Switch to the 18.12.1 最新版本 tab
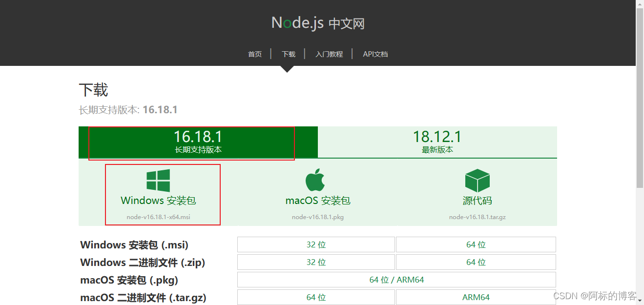 tap(437, 142)
